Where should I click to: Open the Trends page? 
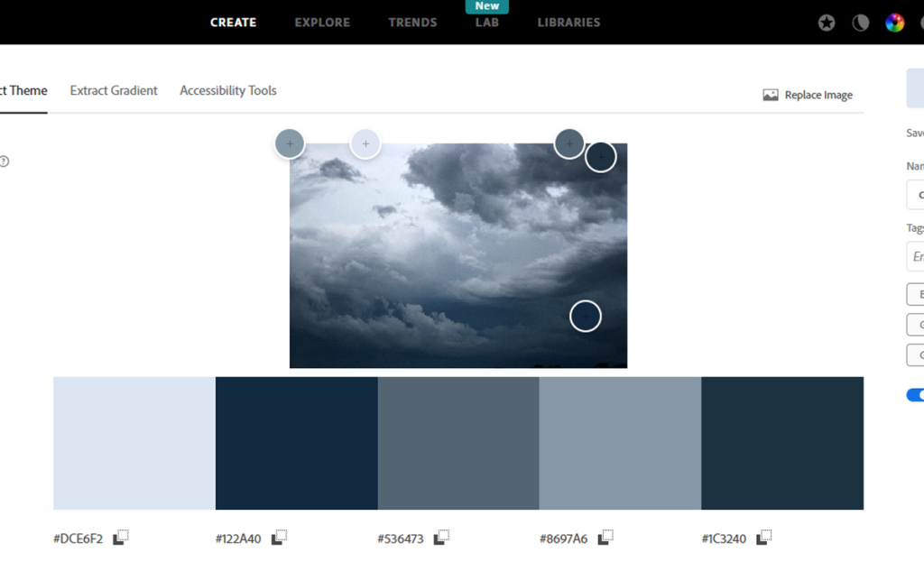click(x=412, y=23)
